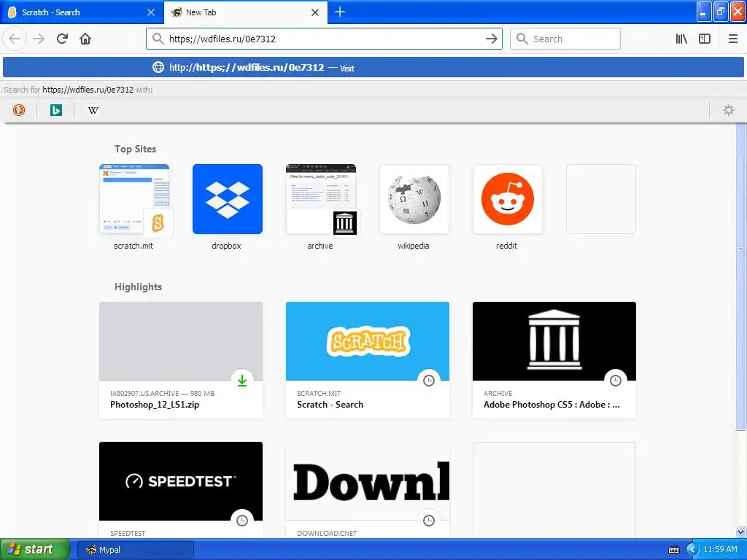
Task: Toggle the sidebar view
Action: (705, 39)
